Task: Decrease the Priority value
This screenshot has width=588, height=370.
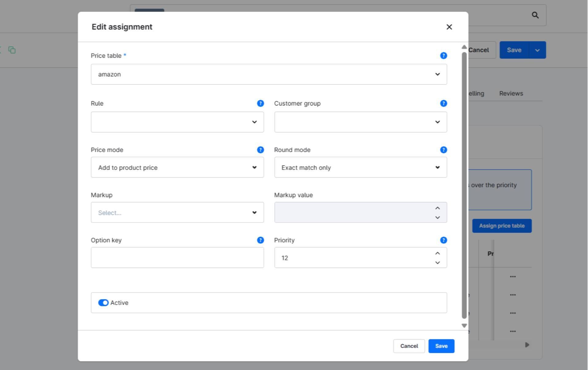Action: pyautogui.click(x=437, y=263)
